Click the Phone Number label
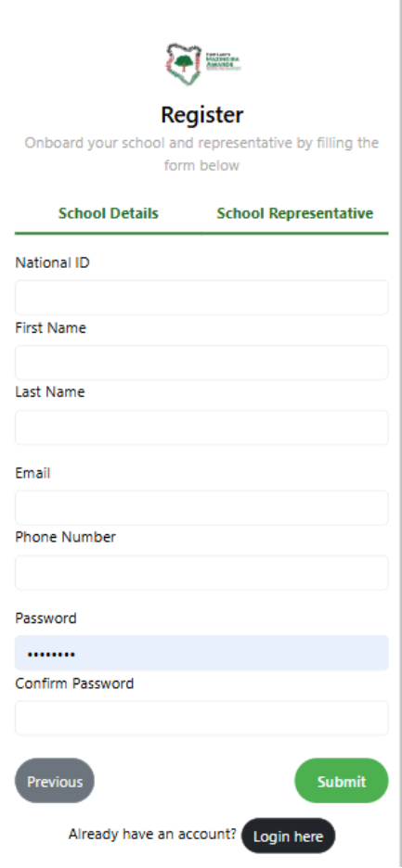Viewport: 402px width, 868px height. [65, 538]
